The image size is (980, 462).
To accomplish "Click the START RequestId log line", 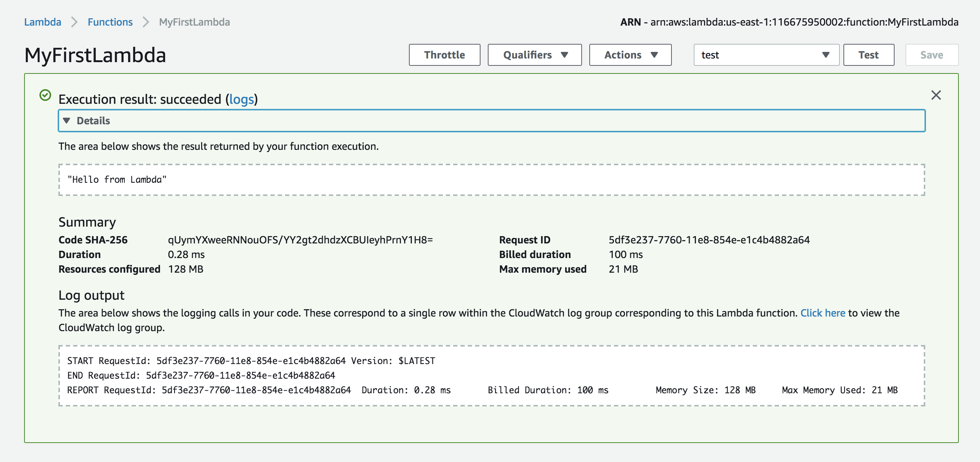I will (251, 361).
